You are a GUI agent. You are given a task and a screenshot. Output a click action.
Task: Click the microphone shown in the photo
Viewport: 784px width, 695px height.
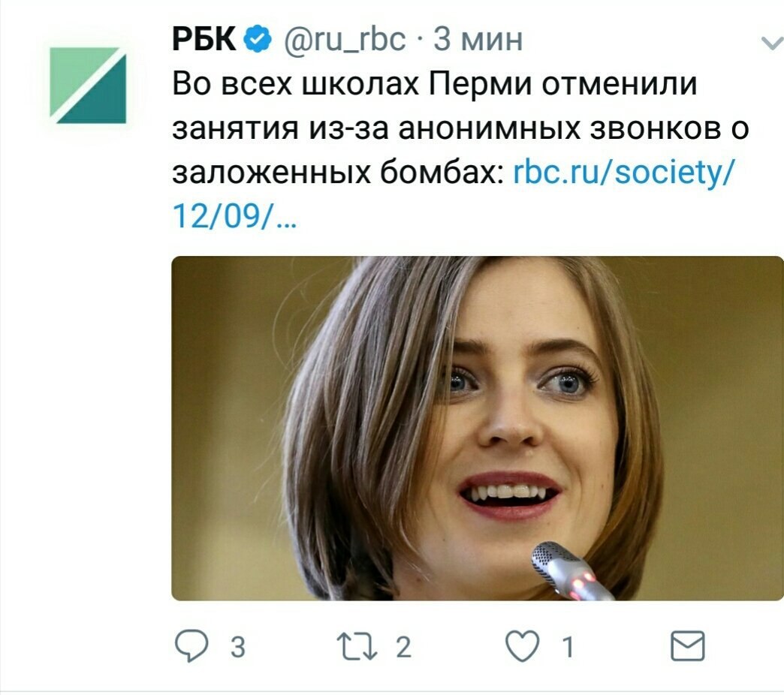(570, 571)
